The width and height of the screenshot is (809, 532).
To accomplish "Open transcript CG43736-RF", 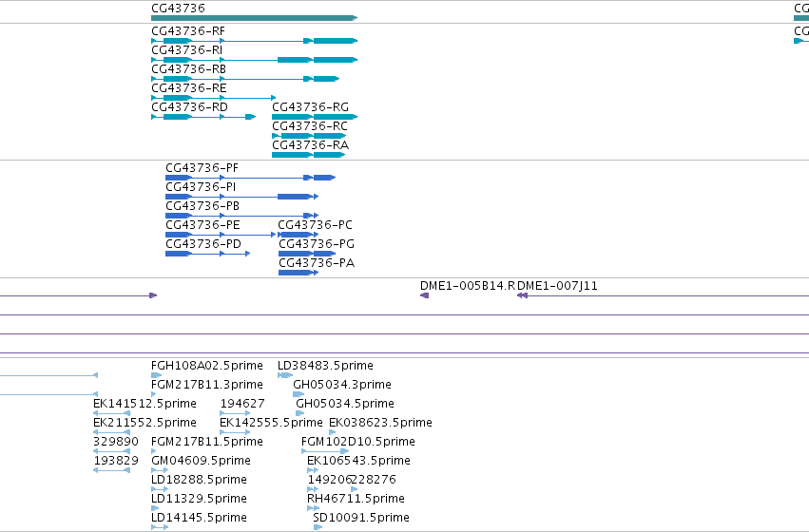I will click(x=254, y=41).
